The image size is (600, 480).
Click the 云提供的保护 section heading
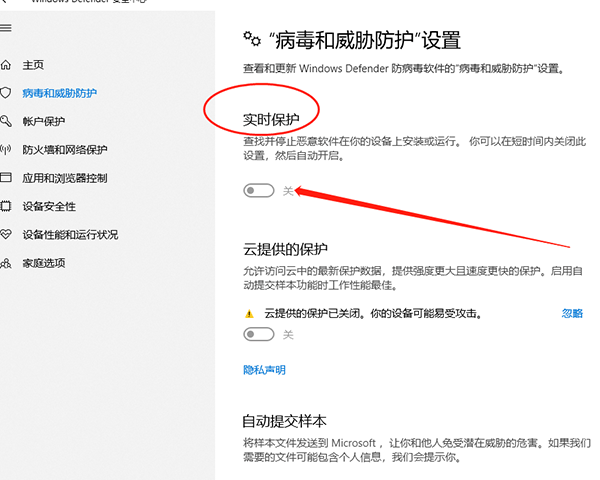(286, 249)
